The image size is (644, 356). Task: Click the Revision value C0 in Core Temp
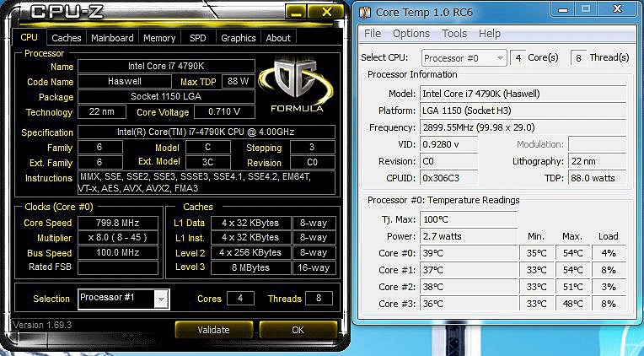(x=449, y=161)
